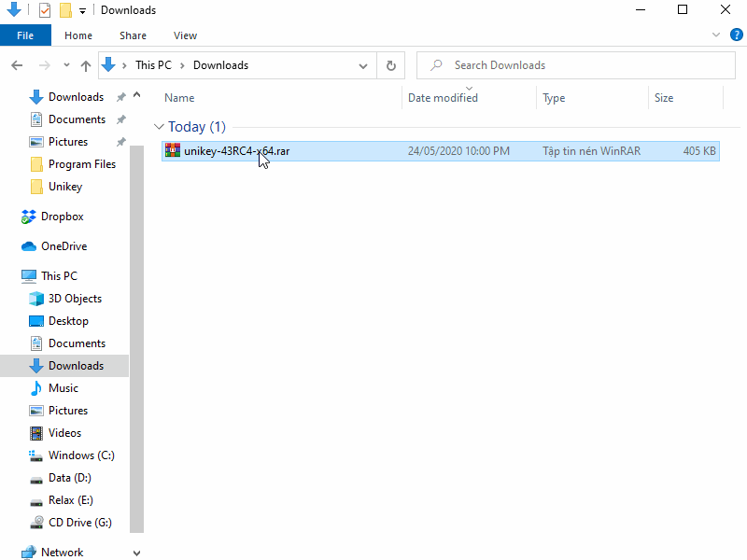747x560 pixels.
Task: Click the Tập tin nén WinRAR type cell
Action: [x=591, y=151]
